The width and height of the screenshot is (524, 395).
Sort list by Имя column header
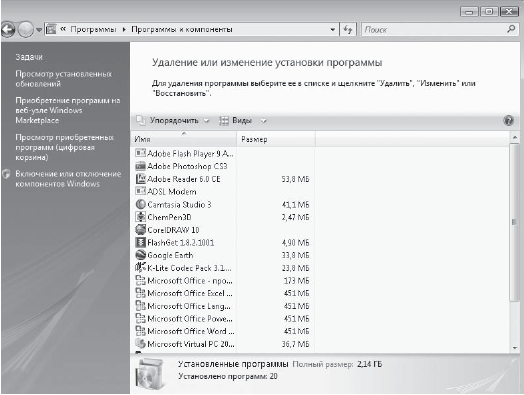pos(183,139)
